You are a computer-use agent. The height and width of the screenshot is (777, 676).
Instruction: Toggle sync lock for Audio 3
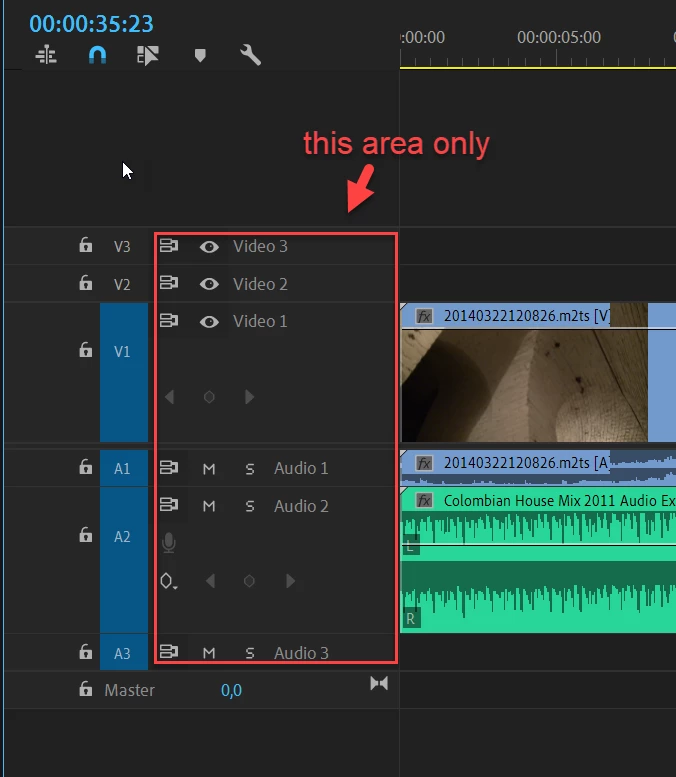coord(169,652)
